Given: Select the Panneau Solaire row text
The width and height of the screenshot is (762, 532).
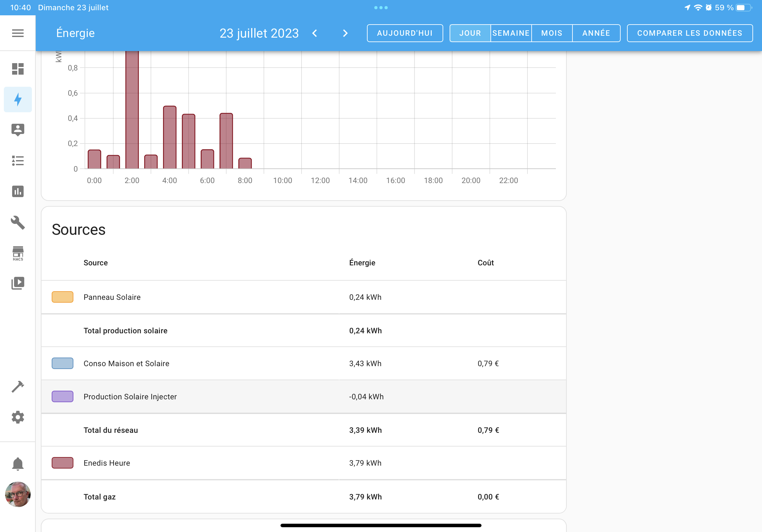Looking at the screenshot, I should point(112,297).
